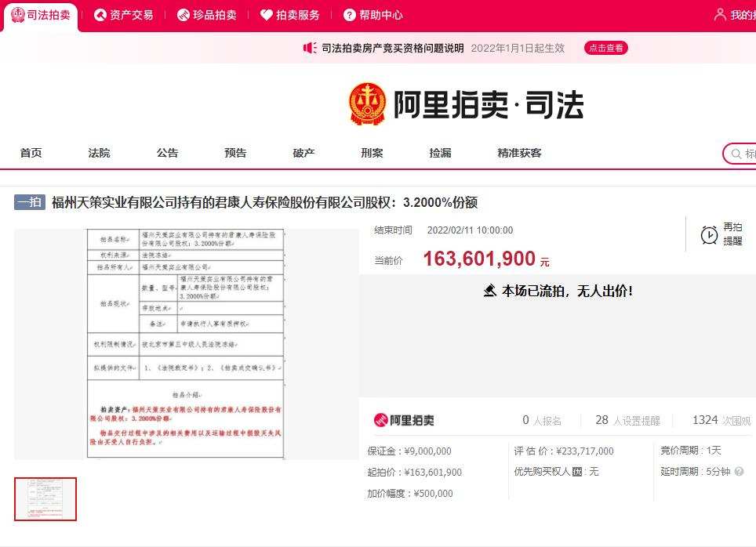Click the auction title 福州天策实业有限公司持有的君康人寿保险股份

(265, 202)
